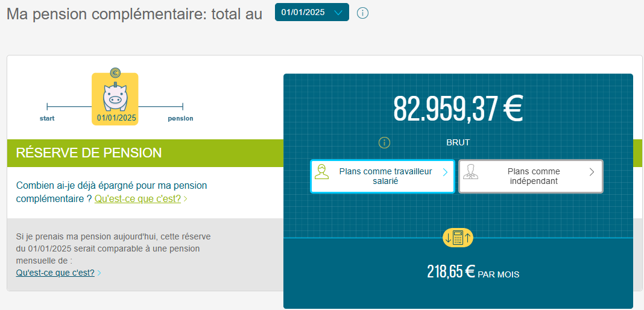Click the chevron in the salaried plans button
644x310 pixels.
(x=445, y=172)
